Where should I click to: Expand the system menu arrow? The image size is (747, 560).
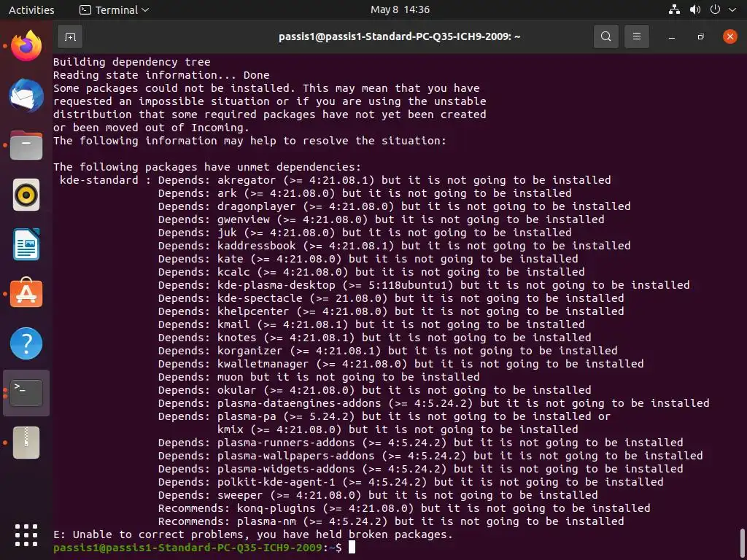(732, 9)
